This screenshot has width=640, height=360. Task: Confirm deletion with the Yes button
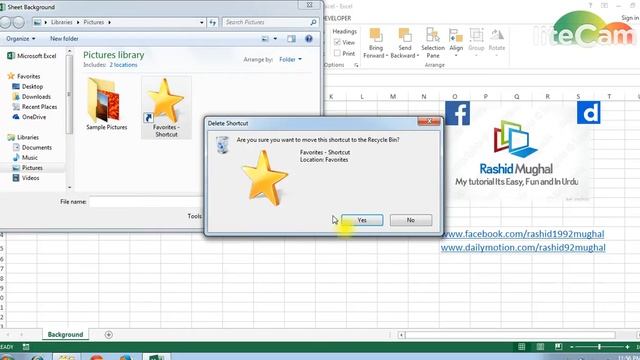click(362, 220)
